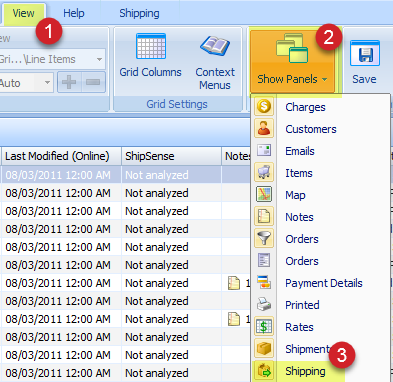Click the Save floppy disk icon
This screenshot has height=382, width=393.
[x=365, y=53]
